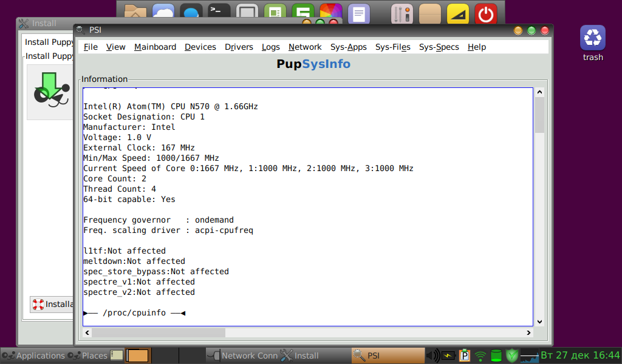Click the red power shutdown icon
This screenshot has width=622, height=364.
click(x=486, y=13)
